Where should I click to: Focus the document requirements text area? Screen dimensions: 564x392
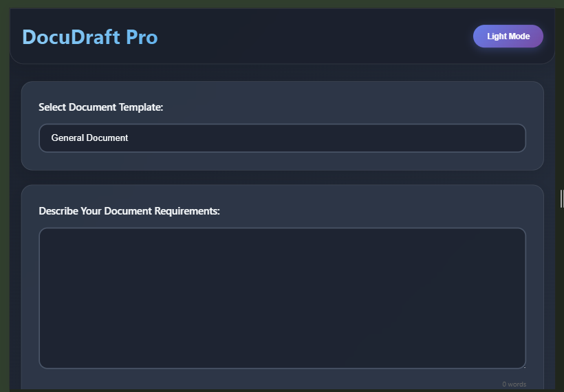point(283,298)
